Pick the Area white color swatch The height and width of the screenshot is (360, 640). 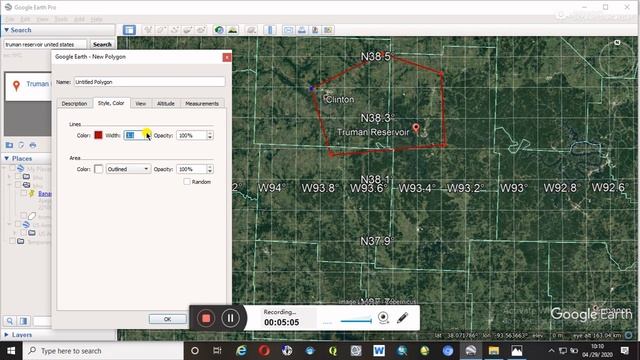[x=98, y=169]
